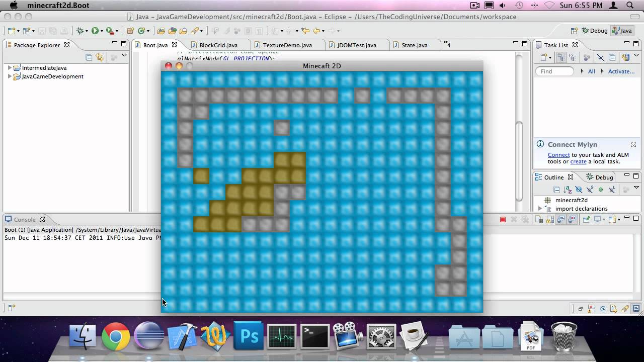This screenshot has width=644, height=362.
Task: Toggle Focus on Workweek in Task List
Action: click(587, 57)
